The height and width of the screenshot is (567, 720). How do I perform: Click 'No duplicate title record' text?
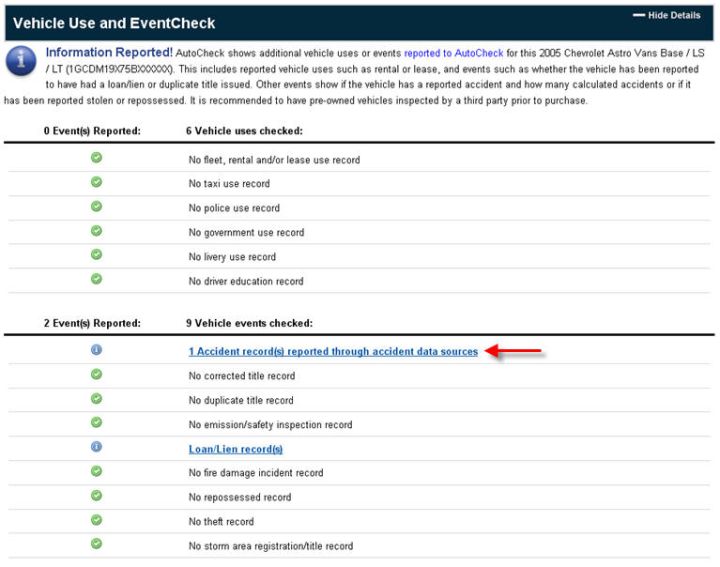click(241, 400)
